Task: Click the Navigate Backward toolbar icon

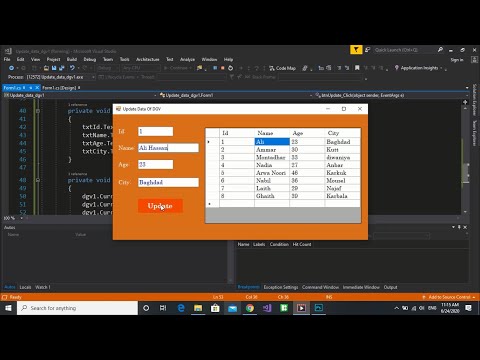Action: [x=11, y=68]
